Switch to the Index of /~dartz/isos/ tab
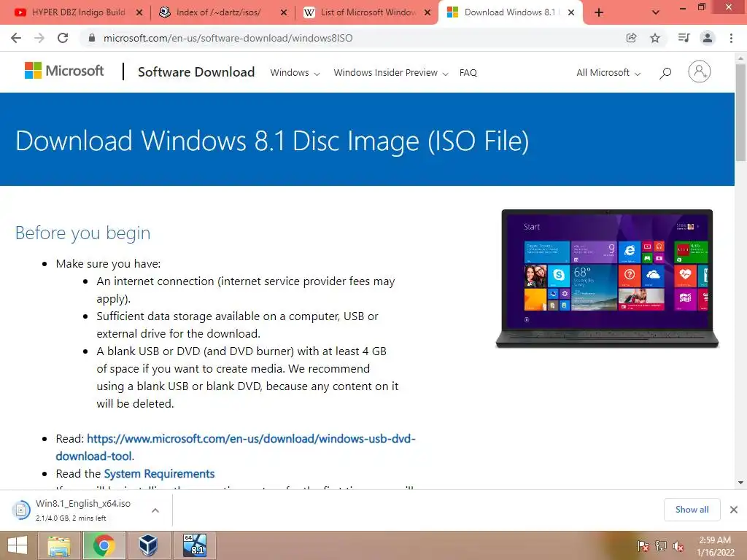The height and width of the screenshot is (560, 747). point(218,13)
